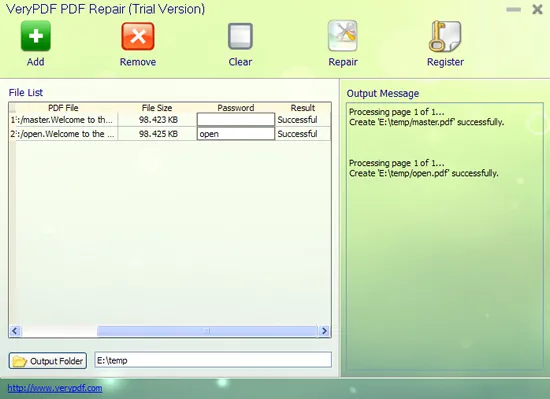
Task: Click the 98.425 KB file size cell
Action: [x=158, y=134]
